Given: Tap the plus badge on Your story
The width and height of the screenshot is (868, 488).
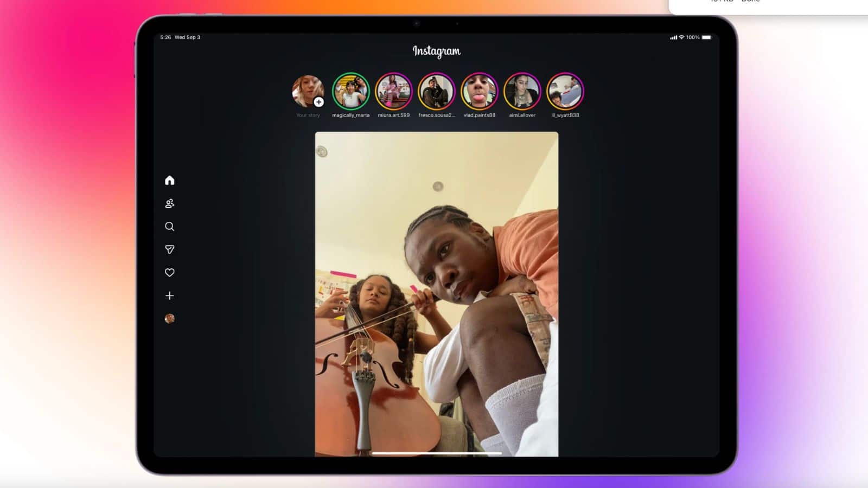Looking at the screenshot, I should pyautogui.click(x=319, y=102).
